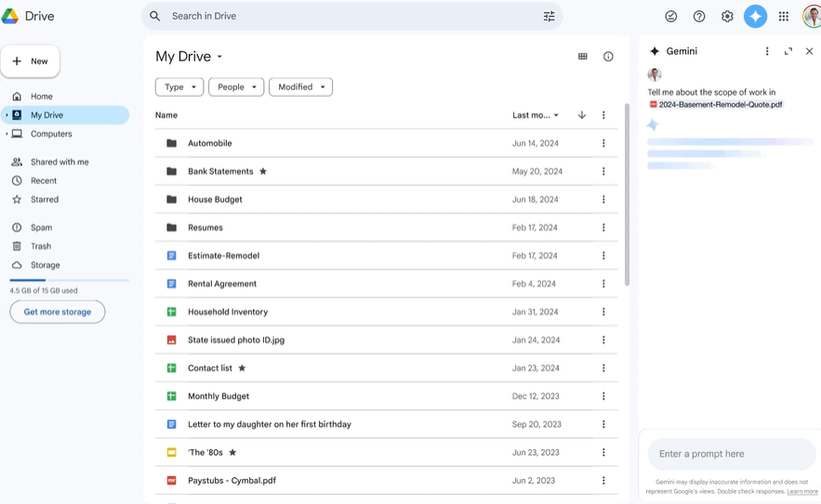Expand the Gemini side panel
Screen dimensions: 821x504
click(788, 51)
